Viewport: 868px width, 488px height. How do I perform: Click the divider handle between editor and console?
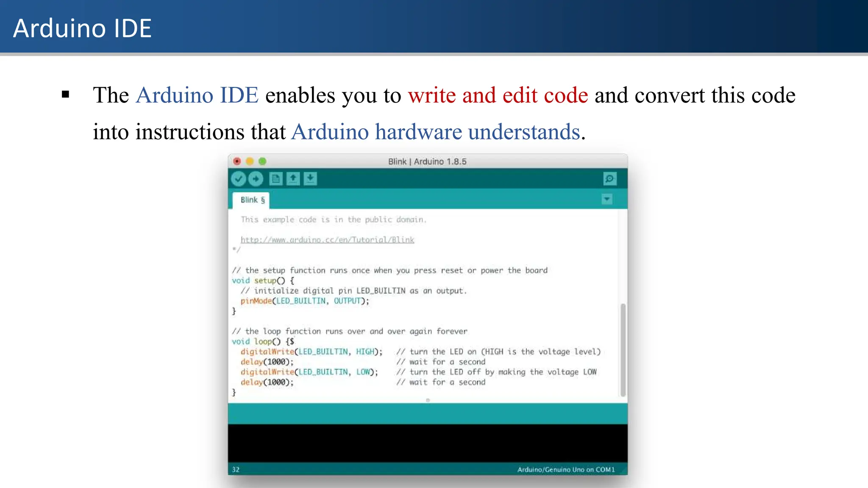coord(428,400)
